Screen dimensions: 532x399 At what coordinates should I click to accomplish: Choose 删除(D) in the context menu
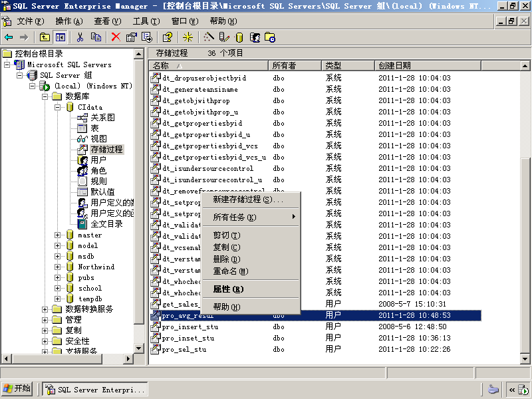pos(251,259)
